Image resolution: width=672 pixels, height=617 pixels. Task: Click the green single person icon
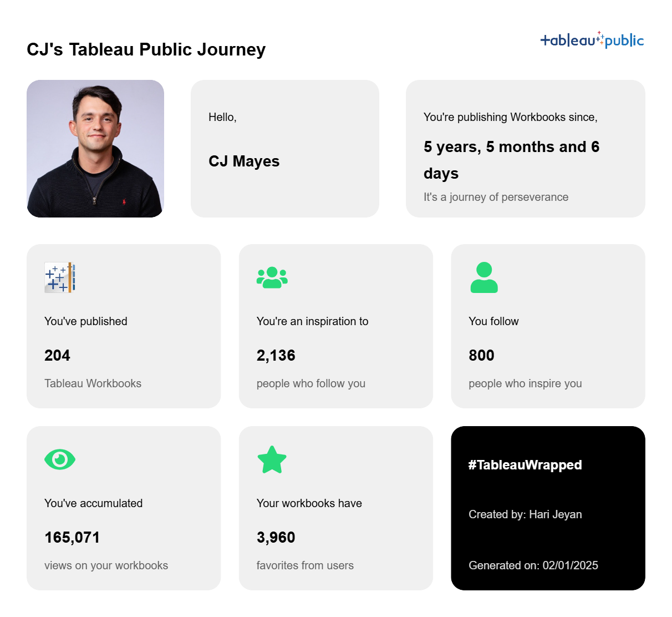(x=483, y=277)
